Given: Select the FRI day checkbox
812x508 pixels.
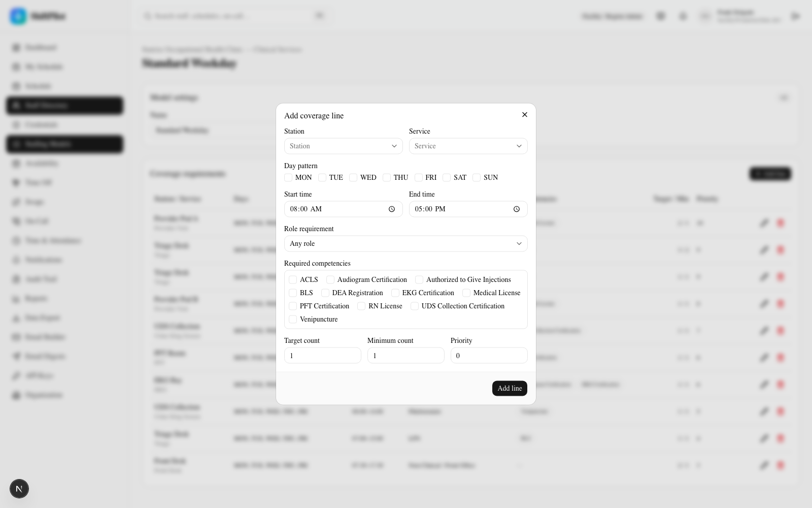Looking at the screenshot, I should coord(419,178).
